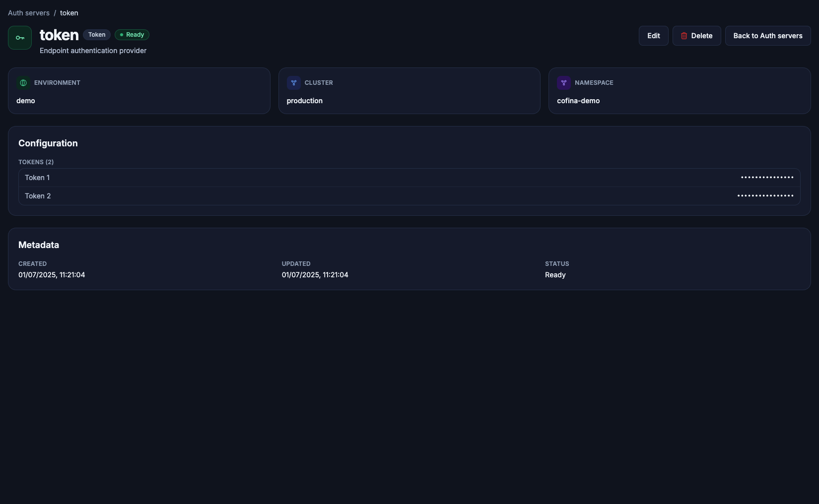Click the Ready value under Status
This screenshot has height=504, width=819.
click(x=555, y=275)
